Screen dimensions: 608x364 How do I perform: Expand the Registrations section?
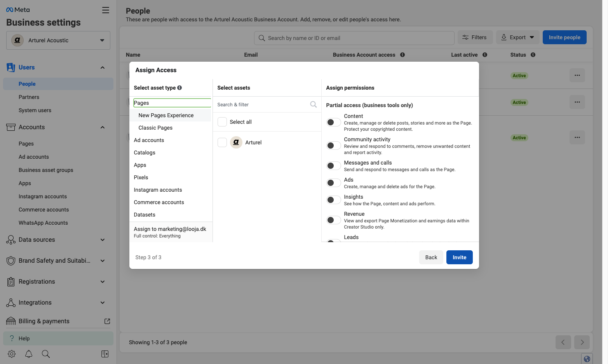(x=58, y=282)
